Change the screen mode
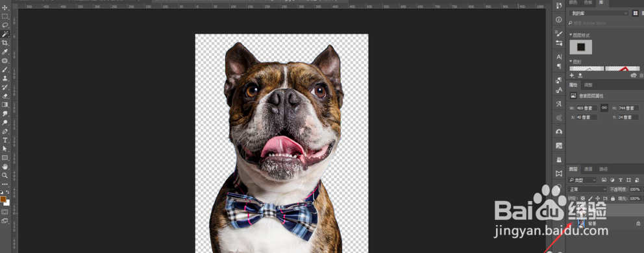The width and height of the screenshot is (644, 253). pyautogui.click(x=5, y=221)
